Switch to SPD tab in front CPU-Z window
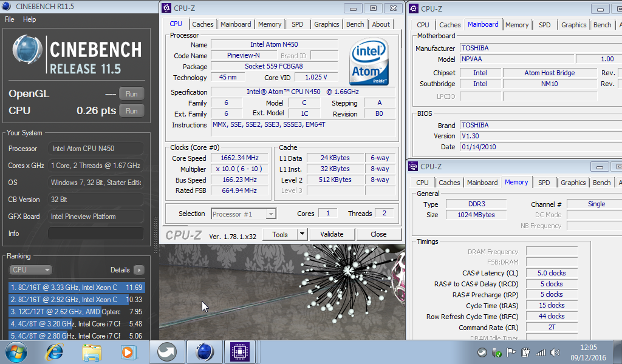 (x=298, y=24)
